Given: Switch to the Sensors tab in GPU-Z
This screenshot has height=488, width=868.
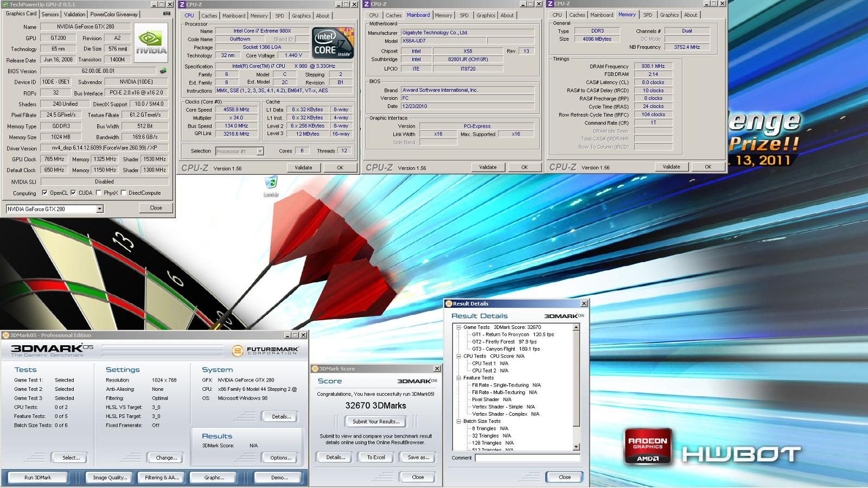Looking at the screenshot, I should coord(50,14).
